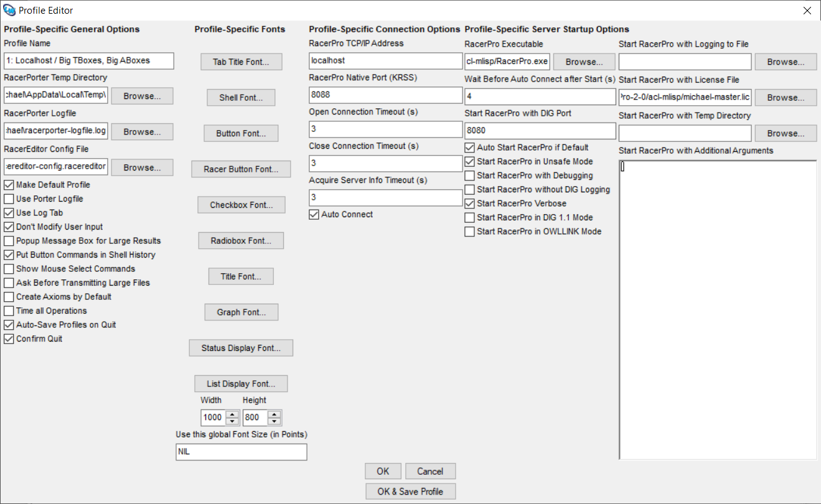This screenshot has height=504, width=821.
Task: Increase the Width spinner value
Action: point(232,414)
